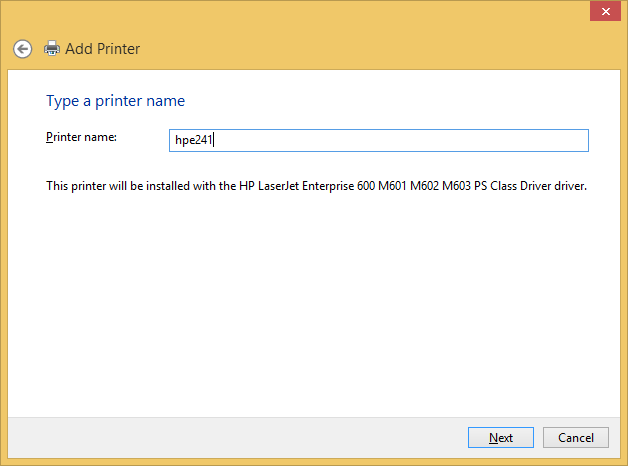Viewport: 630px width, 469px height.
Task: Click the 'Printer name:' label
Action: tap(82, 137)
